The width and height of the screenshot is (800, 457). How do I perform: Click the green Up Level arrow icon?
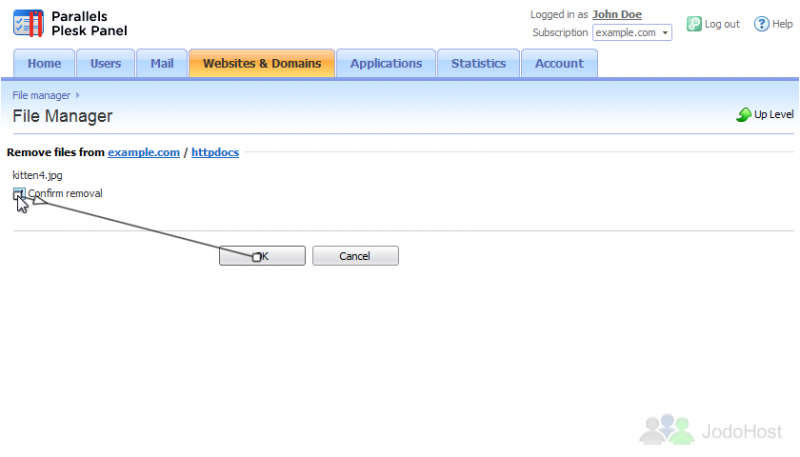(743, 115)
